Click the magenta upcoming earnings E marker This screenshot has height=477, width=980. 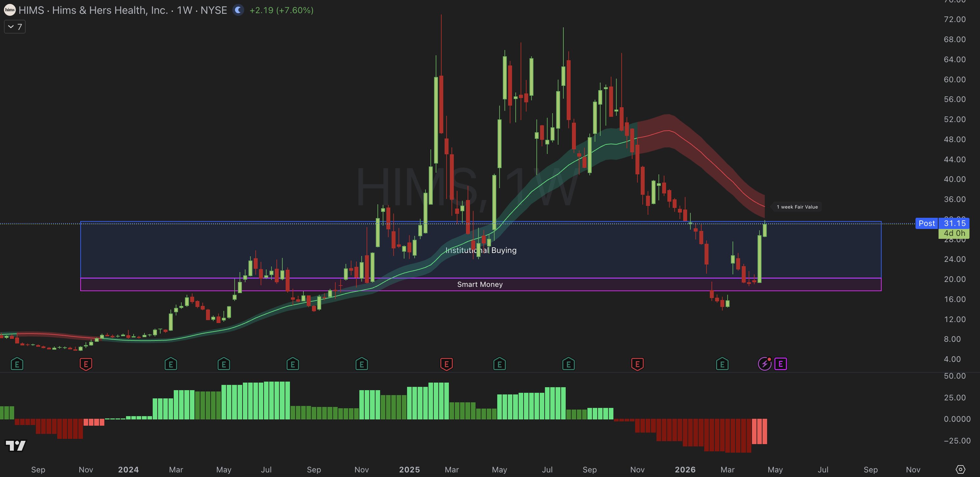tap(780, 364)
